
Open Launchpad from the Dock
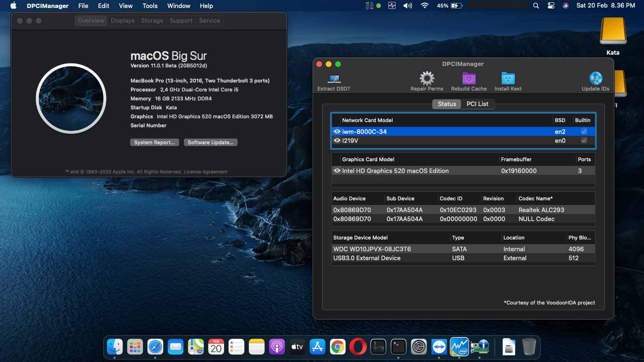point(135,347)
